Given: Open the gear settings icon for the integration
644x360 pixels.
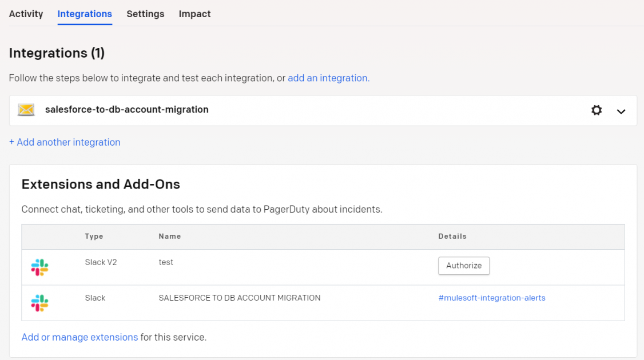Looking at the screenshot, I should pos(597,110).
